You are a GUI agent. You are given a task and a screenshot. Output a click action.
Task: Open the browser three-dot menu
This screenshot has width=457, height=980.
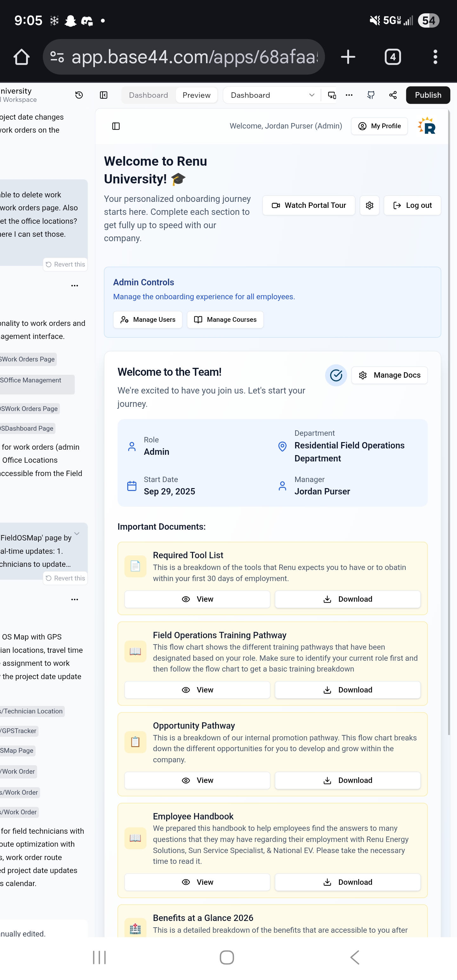(x=435, y=57)
